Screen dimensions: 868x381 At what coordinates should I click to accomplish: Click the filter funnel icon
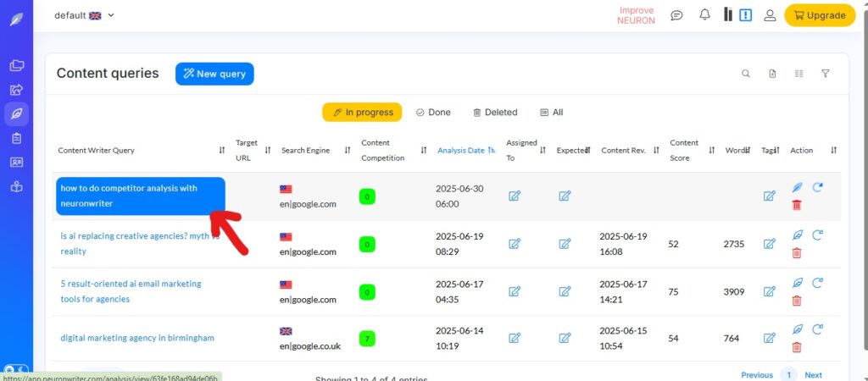[826, 74]
